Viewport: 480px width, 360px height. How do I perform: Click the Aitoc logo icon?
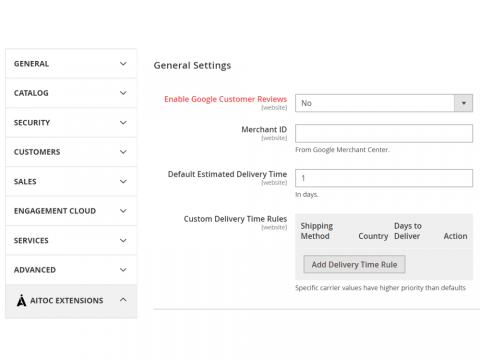tap(21, 300)
